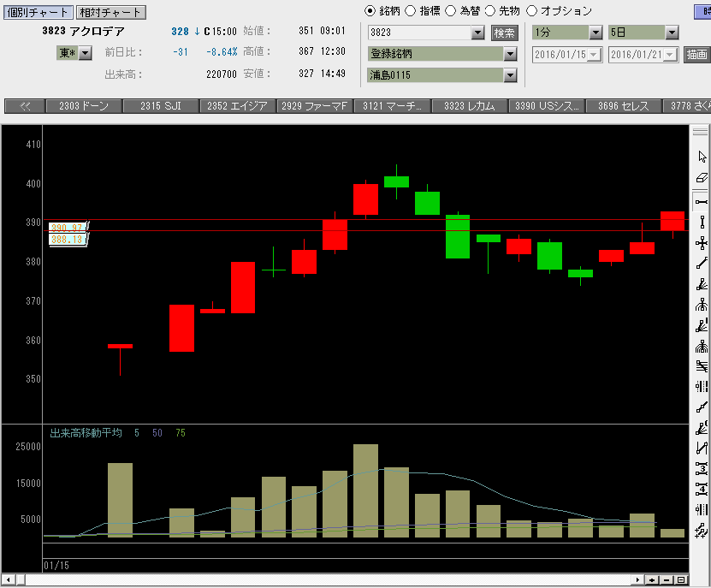Click the 220700 volume value
The width and height of the screenshot is (711, 588).
pos(222,74)
